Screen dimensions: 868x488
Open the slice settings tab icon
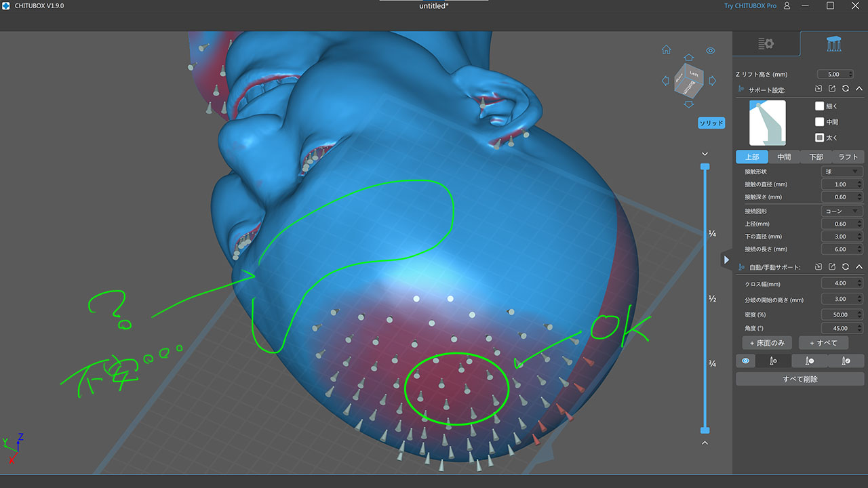766,44
